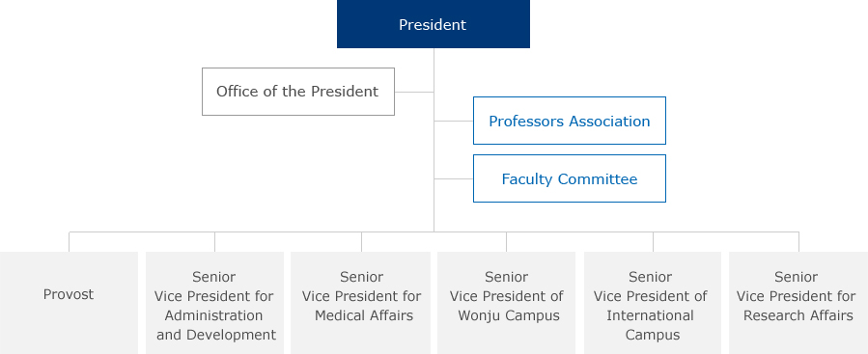Open Senior Vice President of International Campus
This screenshot has height=354, width=868.
click(x=652, y=303)
